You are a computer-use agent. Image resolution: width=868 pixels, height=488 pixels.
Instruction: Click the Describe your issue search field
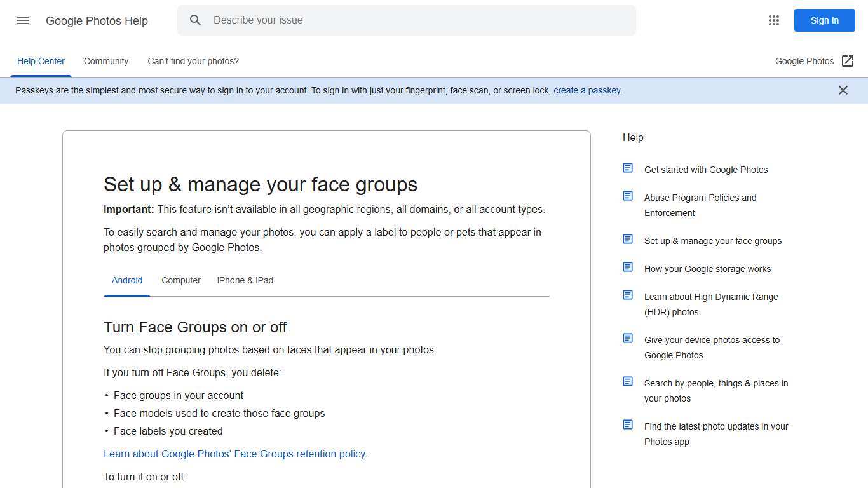click(407, 20)
